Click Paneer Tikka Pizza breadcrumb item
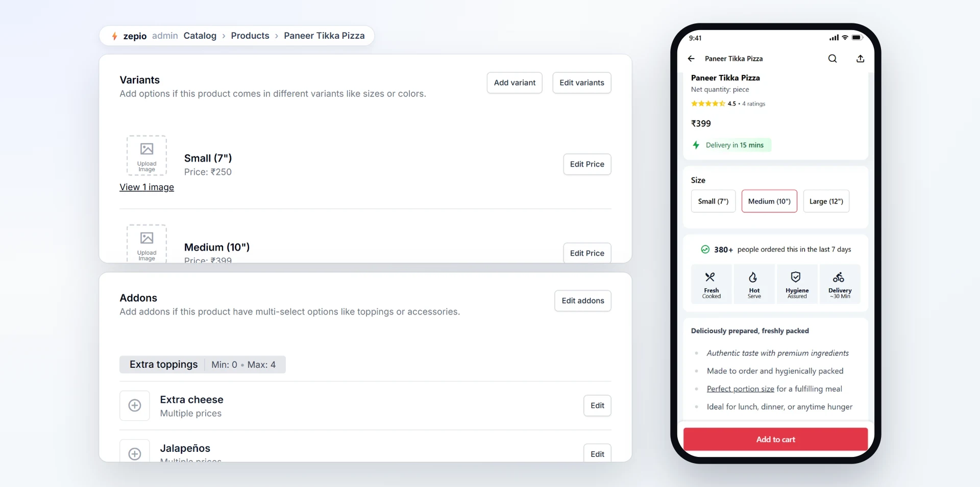 tap(324, 36)
